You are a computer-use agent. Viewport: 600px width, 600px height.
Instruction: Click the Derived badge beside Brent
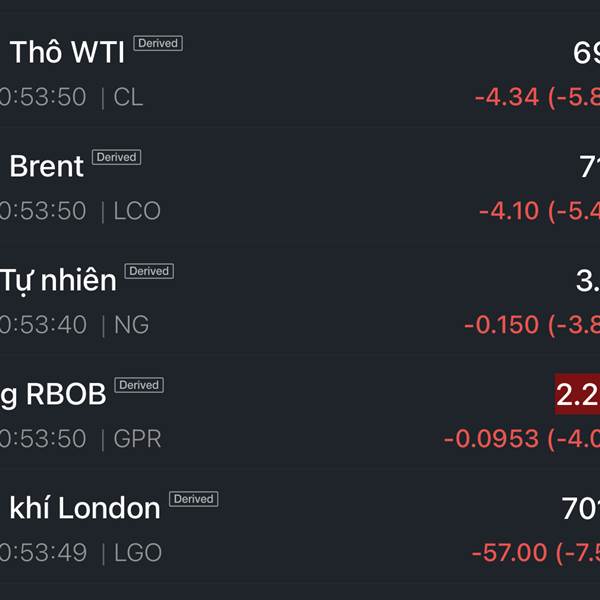click(116, 157)
